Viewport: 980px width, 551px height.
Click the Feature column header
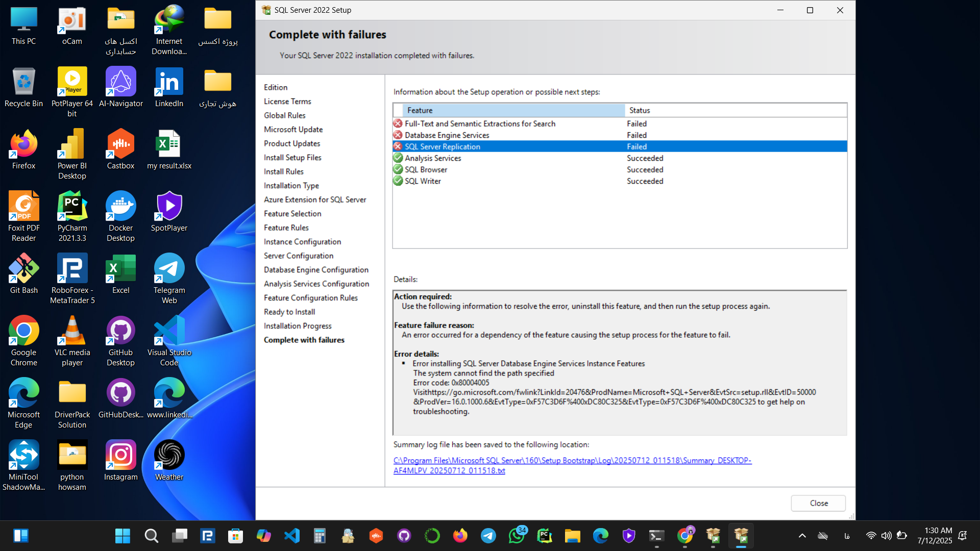point(513,110)
